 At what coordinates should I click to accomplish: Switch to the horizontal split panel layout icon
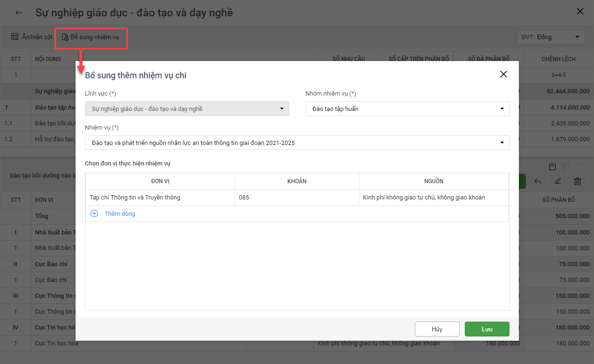pyautogui.click(x=552, y=167)
